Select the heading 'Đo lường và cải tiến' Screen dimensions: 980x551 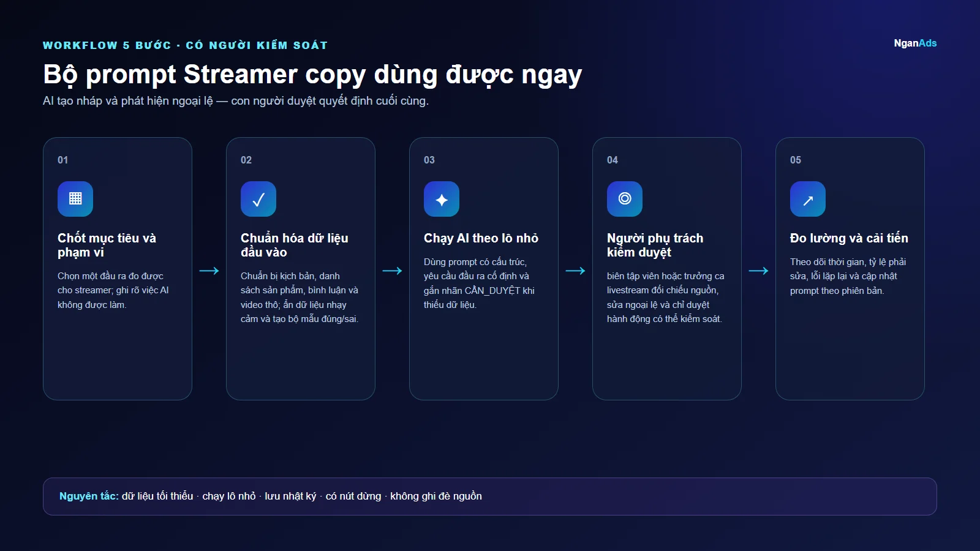click(x=849, y=238)
